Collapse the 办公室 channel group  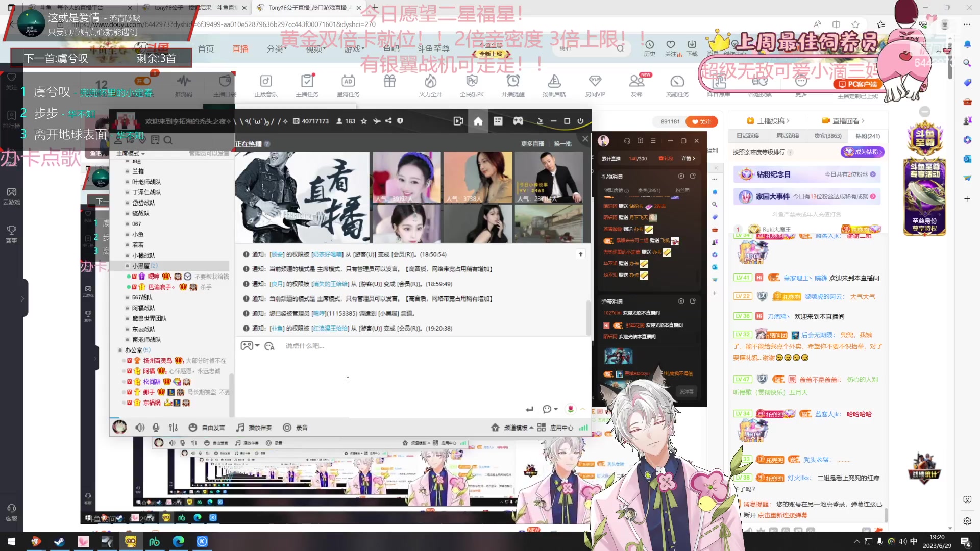click(x=120, y=350)
